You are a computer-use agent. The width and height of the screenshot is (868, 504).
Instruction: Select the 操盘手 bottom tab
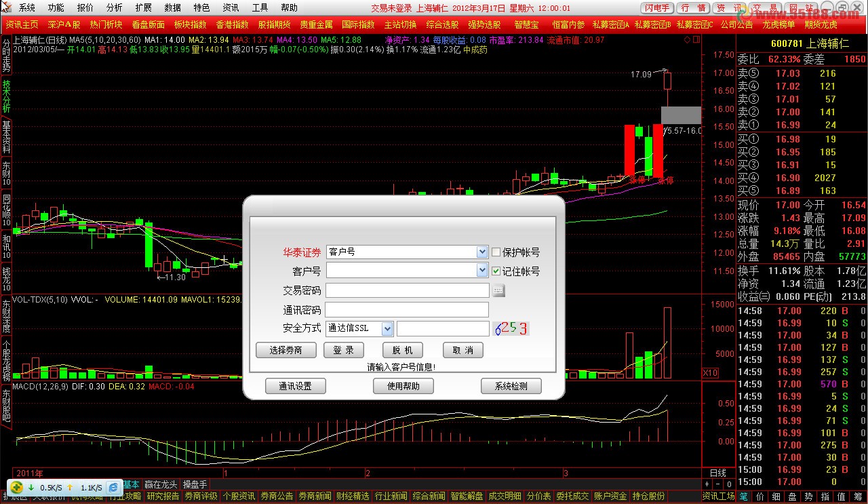(195, 485)
